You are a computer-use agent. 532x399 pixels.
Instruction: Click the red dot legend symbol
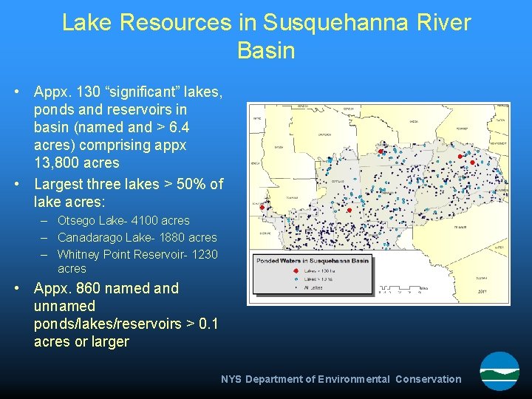tap(296, 270)
